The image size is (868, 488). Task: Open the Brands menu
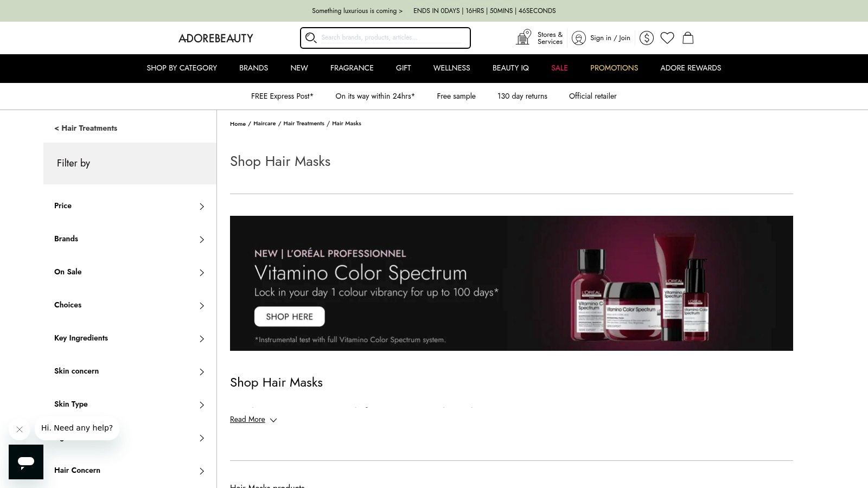pyautogui.click(x=253, y=68)
